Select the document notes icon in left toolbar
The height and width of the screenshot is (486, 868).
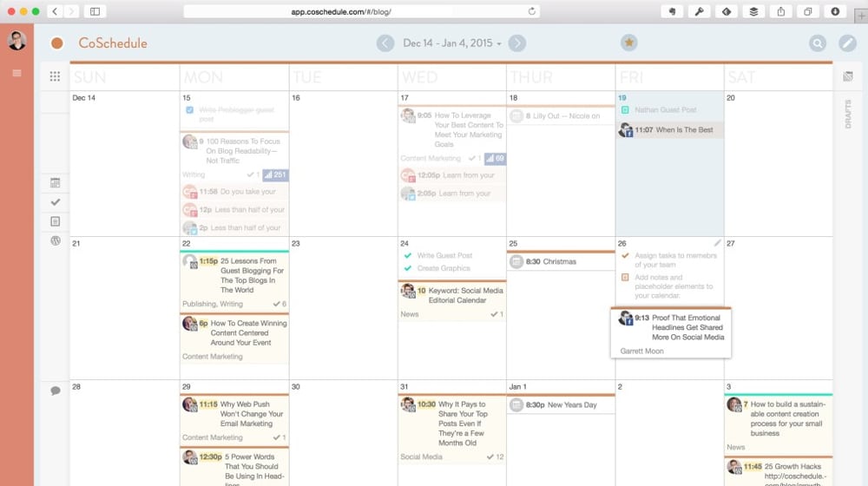[x=56, y=221]
